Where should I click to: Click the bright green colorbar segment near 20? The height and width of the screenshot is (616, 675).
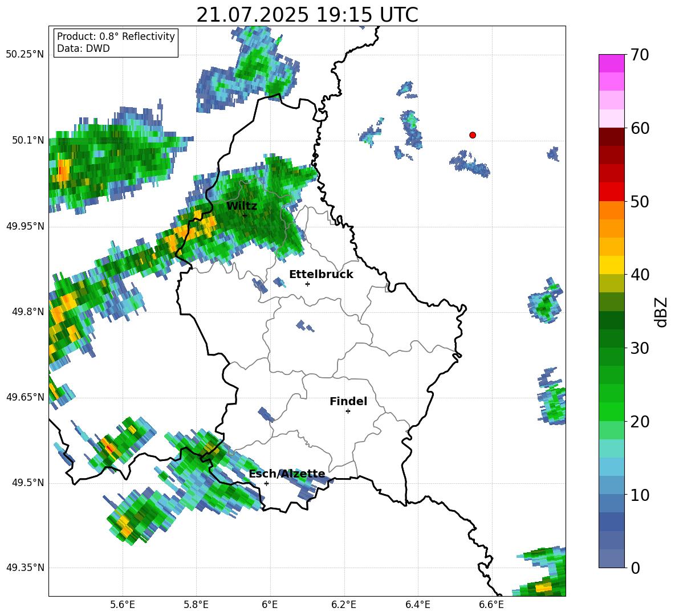click(611, 412)
